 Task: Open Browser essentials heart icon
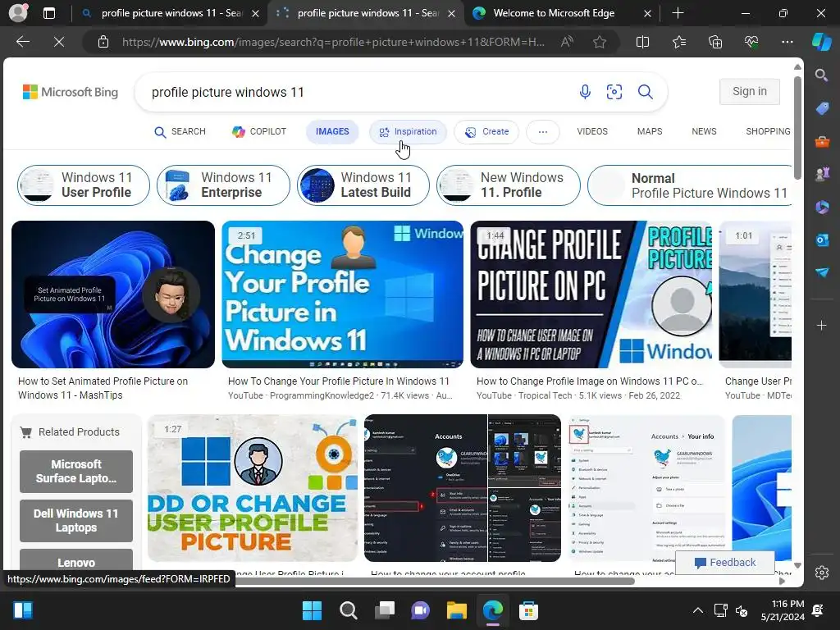(751, 42)
